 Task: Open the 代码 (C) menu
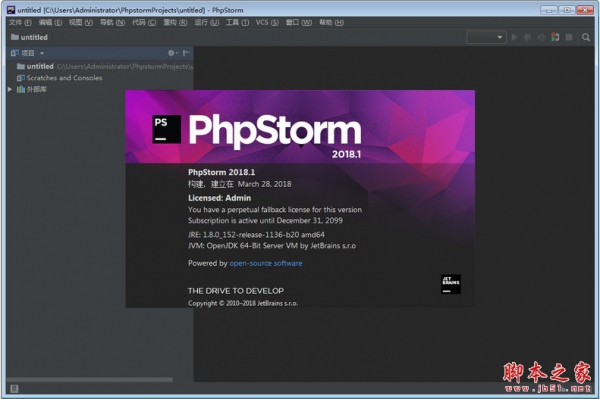144,22
